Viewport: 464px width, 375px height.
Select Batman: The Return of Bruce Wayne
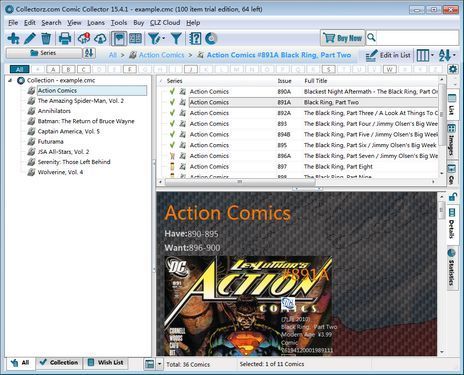86,121
